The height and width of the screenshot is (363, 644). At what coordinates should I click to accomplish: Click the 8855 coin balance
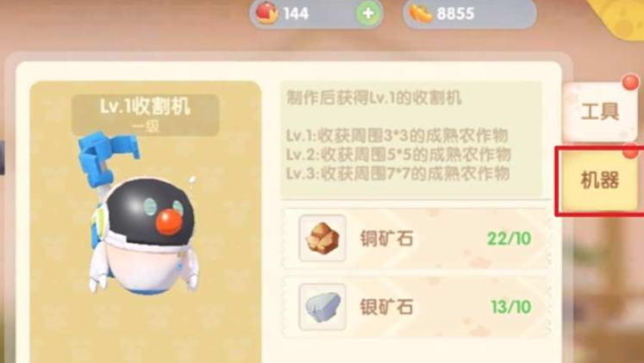pyautogui.click(x=455, y=14)
